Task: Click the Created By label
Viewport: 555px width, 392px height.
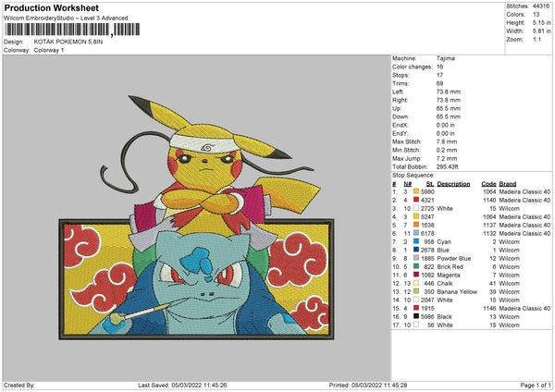Action: [19, 386]
